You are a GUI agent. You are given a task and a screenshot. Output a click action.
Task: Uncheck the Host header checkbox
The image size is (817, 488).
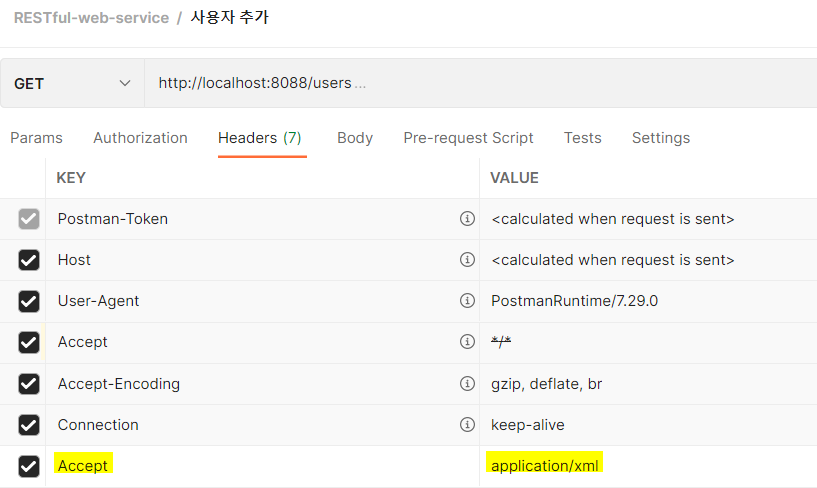[x=29, y=260]
